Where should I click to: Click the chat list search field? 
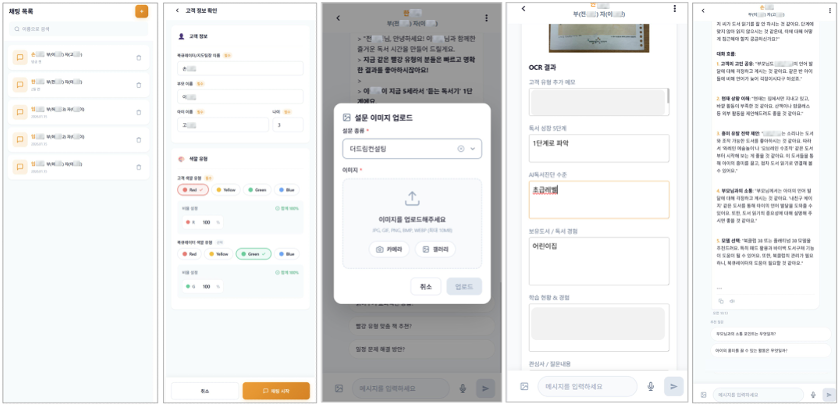78,29
